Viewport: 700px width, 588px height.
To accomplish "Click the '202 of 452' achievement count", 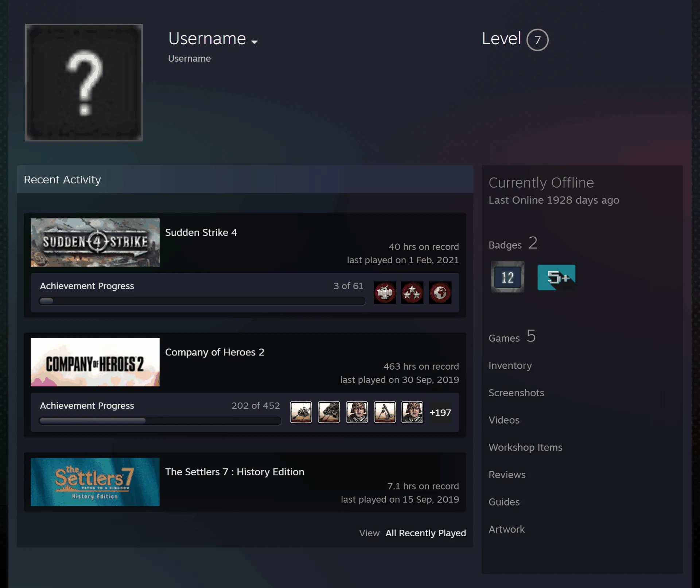I will (256, 406).
